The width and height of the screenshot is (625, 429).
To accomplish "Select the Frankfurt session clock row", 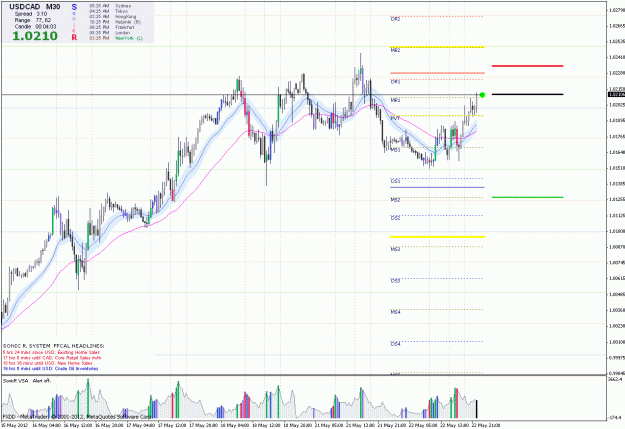I will click(111, 28).
